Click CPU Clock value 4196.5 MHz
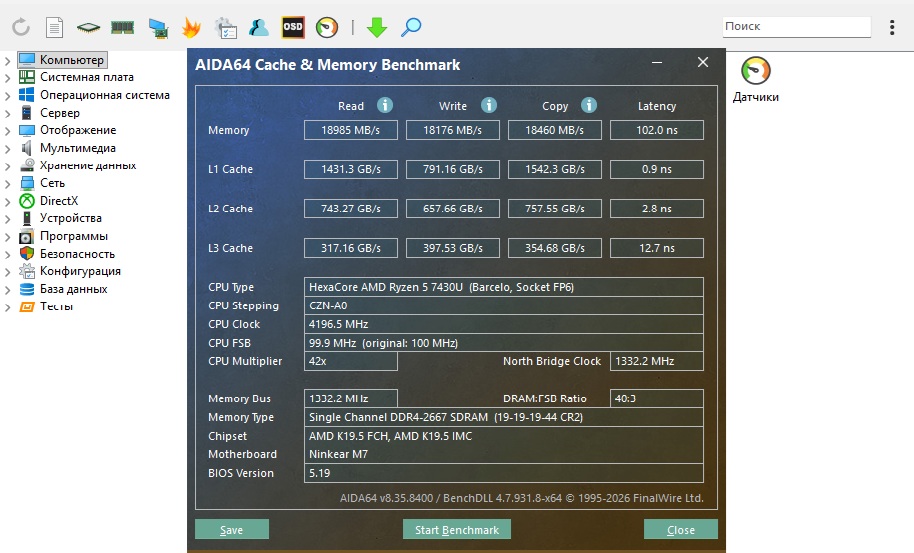Screen dimensions: 914x553 (504, 324)
